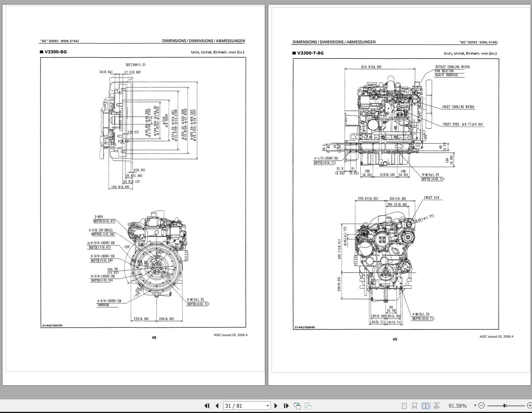Viewport: 532px width, 413px height.
Task: Open the zoom presets dropdown
Action: 475,406
